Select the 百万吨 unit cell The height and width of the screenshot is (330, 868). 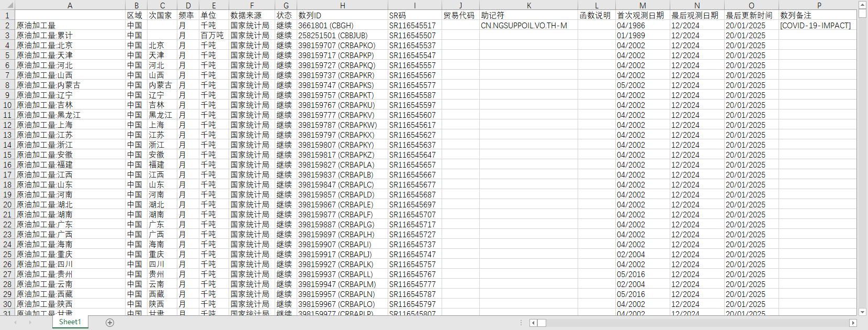[x=213, y=35]
